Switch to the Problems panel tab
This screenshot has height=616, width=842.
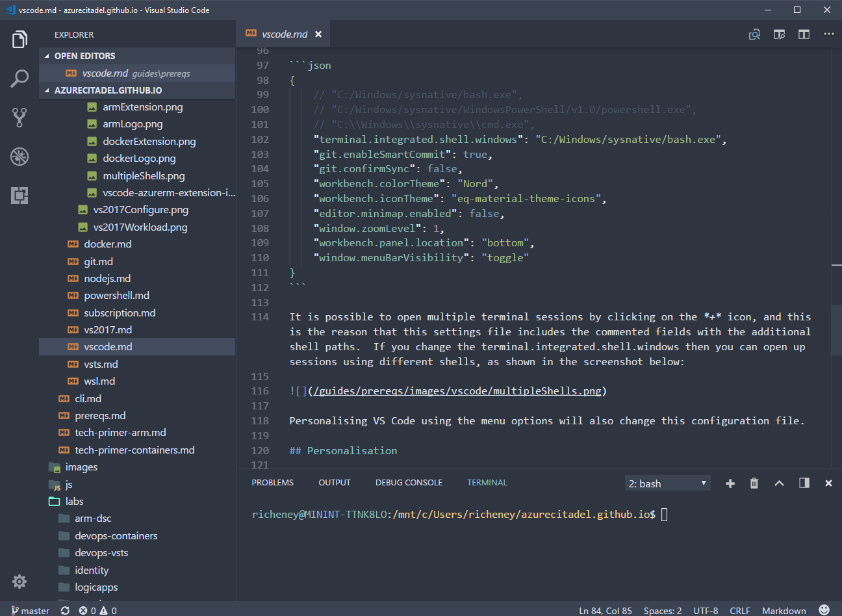coord(273,483)
